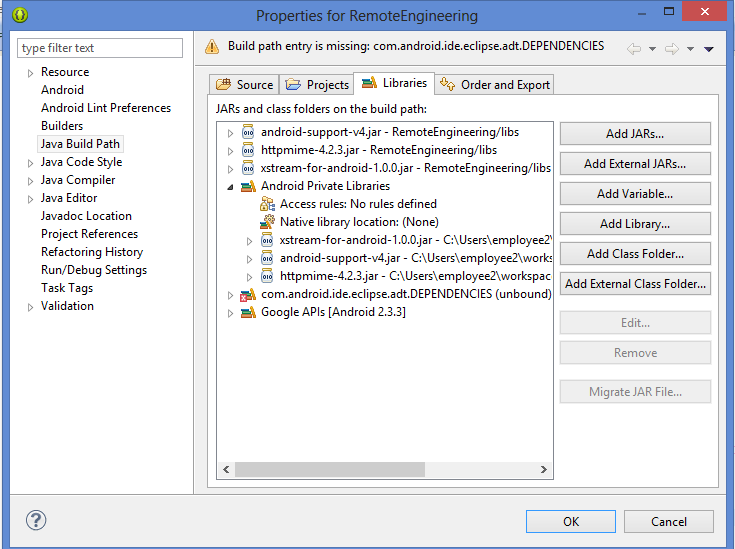
Task: Click the scrollbar left arrow
Action: (226, 469)
